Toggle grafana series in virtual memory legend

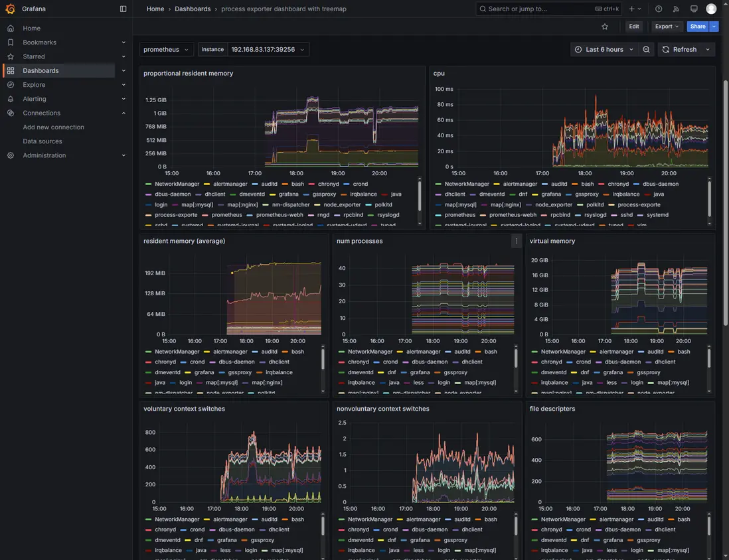click(x=612, y=372)
